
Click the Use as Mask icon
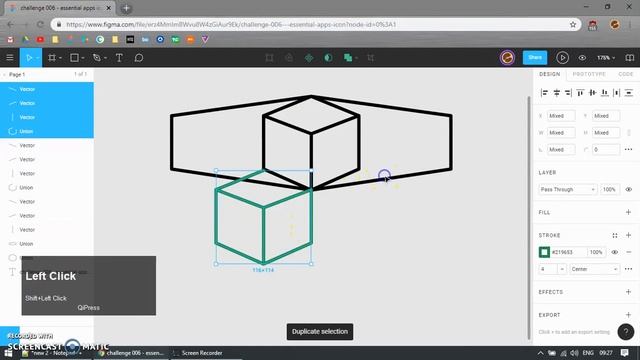click(x=328, y=58)
